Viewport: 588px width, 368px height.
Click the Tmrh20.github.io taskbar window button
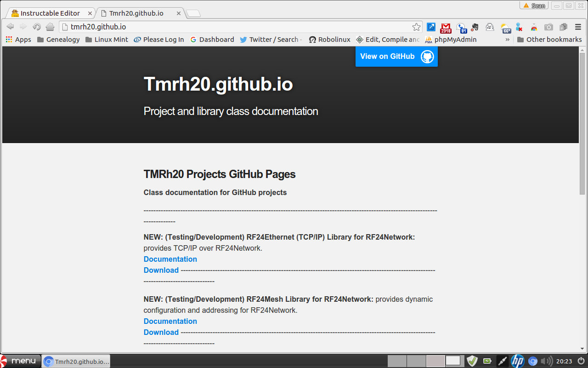[x=76, y=361]
